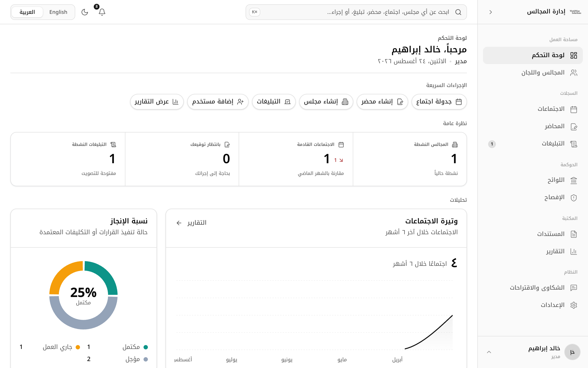Click calendar icon next to الاجتماعات
588x368 pixels.
point(574,109)
